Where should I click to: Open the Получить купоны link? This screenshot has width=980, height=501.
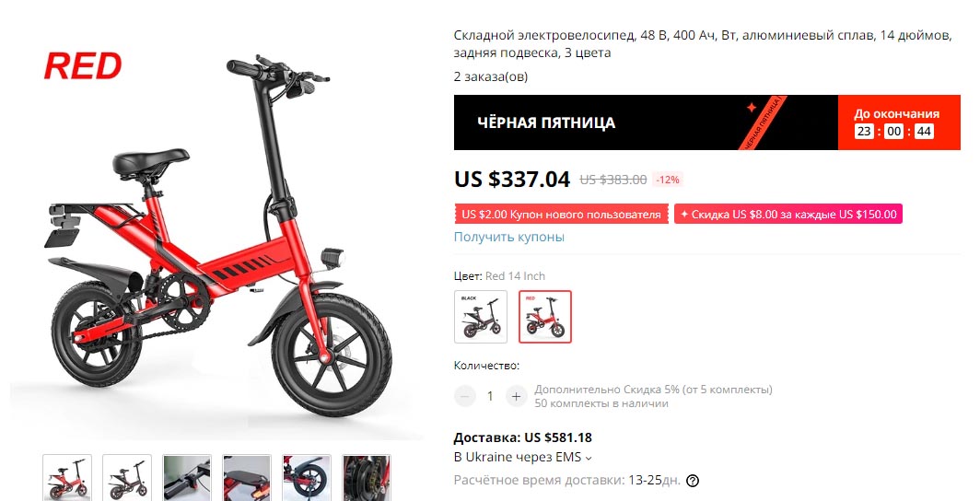[x=508, y=237]
